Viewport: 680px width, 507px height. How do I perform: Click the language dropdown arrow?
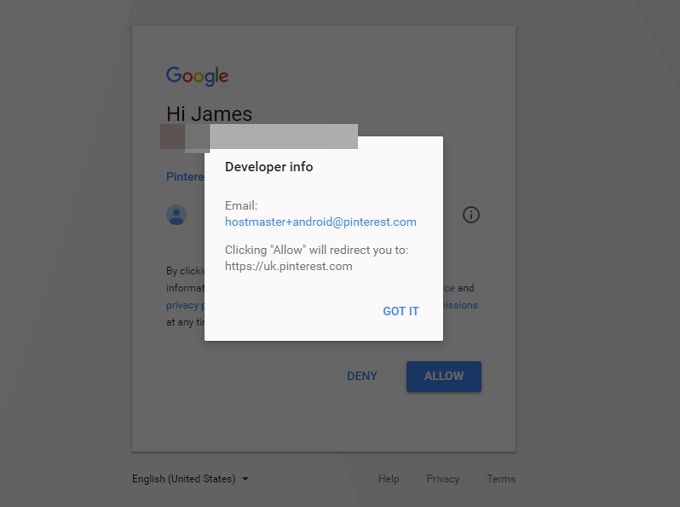(245, 479)
